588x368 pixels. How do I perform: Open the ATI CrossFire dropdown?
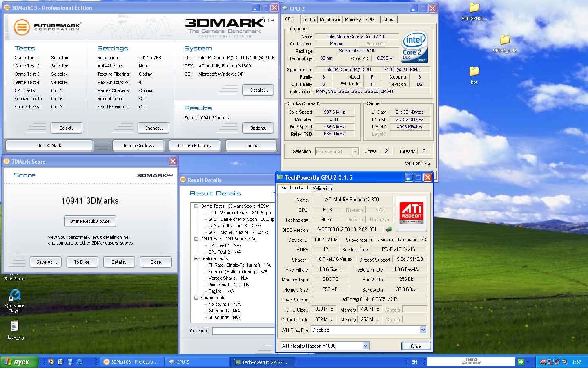[x=423, y=330]
